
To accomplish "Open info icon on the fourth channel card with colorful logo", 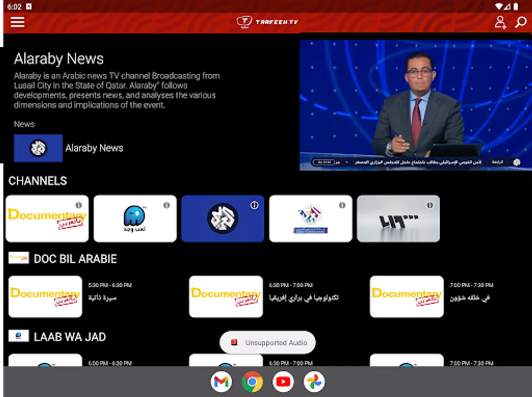I will coord(342,205).
